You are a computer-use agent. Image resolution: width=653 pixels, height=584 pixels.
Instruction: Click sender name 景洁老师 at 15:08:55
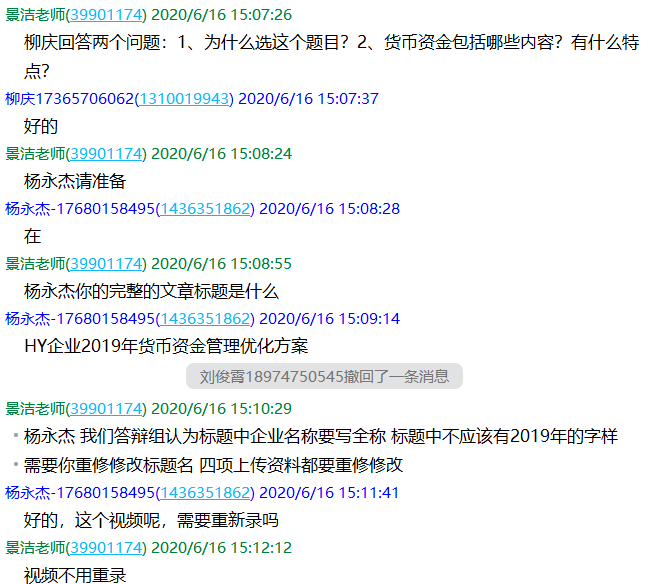pos(35,264)
